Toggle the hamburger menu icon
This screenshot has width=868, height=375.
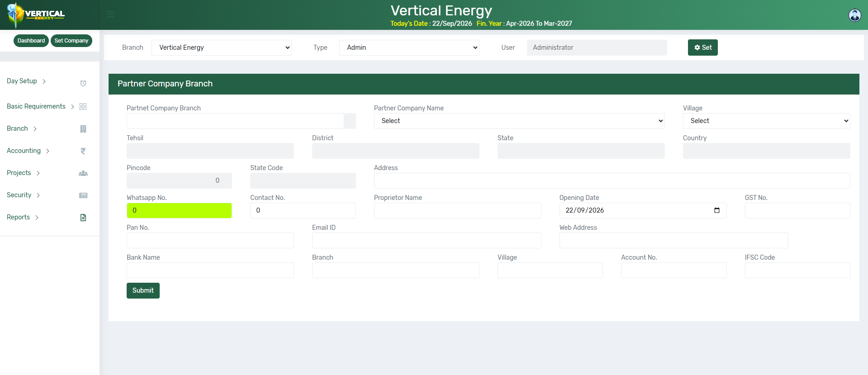pos(110,14)
